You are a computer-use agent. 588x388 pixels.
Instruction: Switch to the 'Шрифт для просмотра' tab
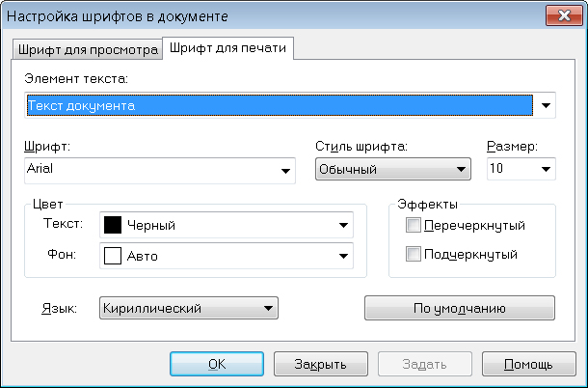[x=88, y=49]
